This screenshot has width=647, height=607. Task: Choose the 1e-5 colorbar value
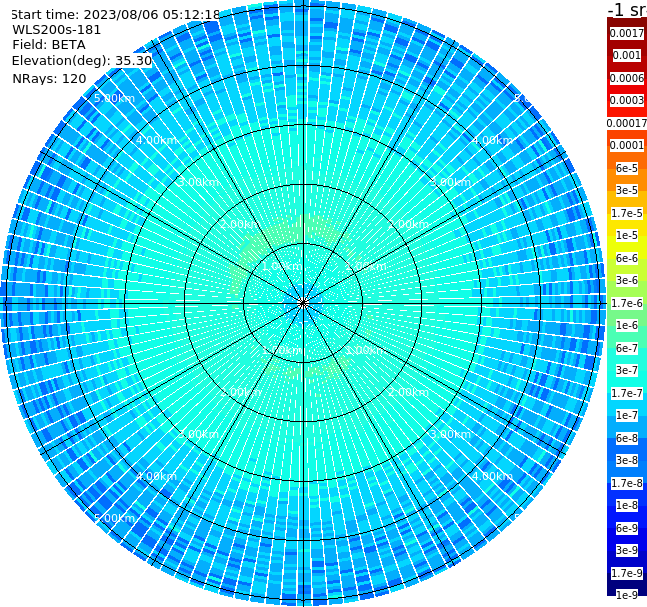coord(627,235)
